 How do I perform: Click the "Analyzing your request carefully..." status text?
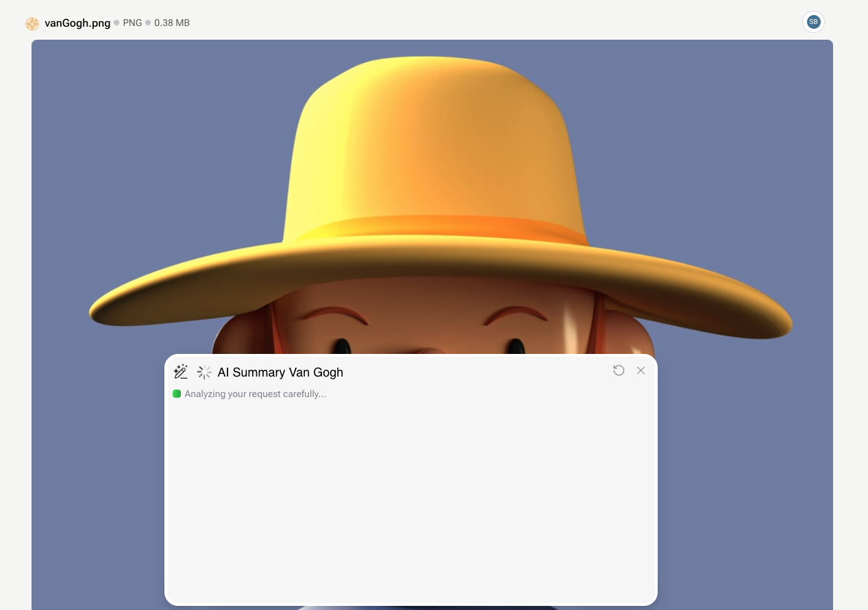(x=255, y=394)
